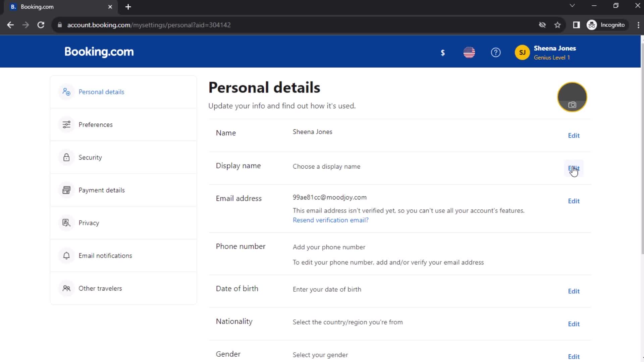Click the Preferences sliders icon
Viewport: 644px width, 362px height.
66,125
